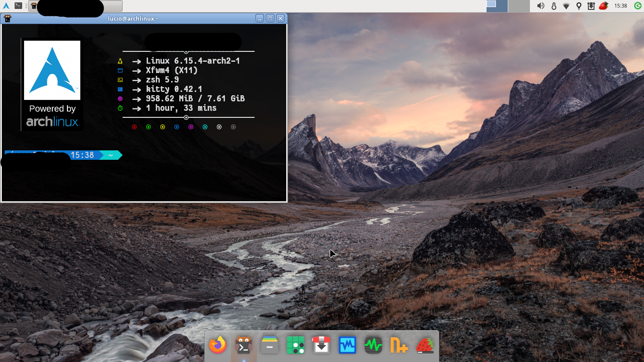Select kitty window button in panel taskbar
644x362 pixels.
click(75, 6)
